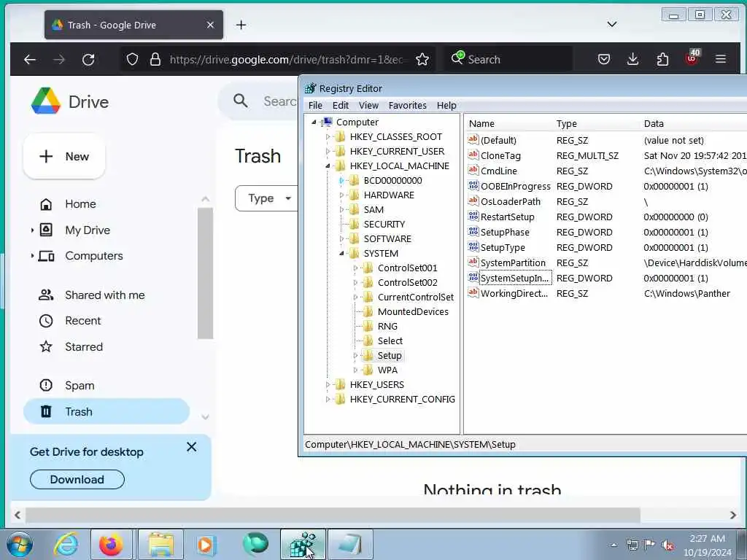Expand the Computers tree arrow

tap(32, 256)
